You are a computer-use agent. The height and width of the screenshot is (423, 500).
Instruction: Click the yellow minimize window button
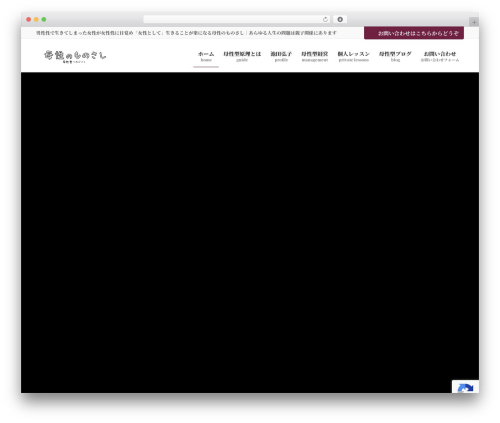click(36, 20)
